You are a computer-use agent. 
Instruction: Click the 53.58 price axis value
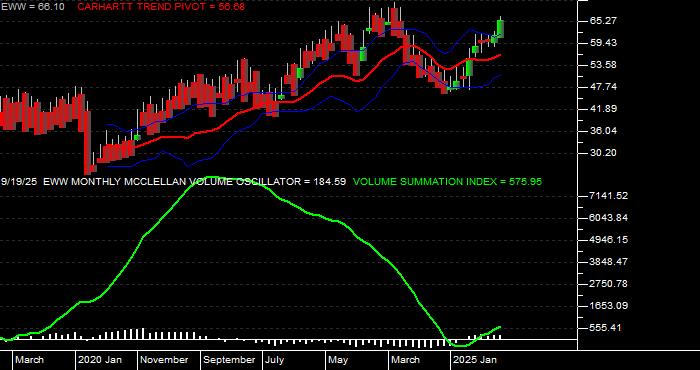604,65
